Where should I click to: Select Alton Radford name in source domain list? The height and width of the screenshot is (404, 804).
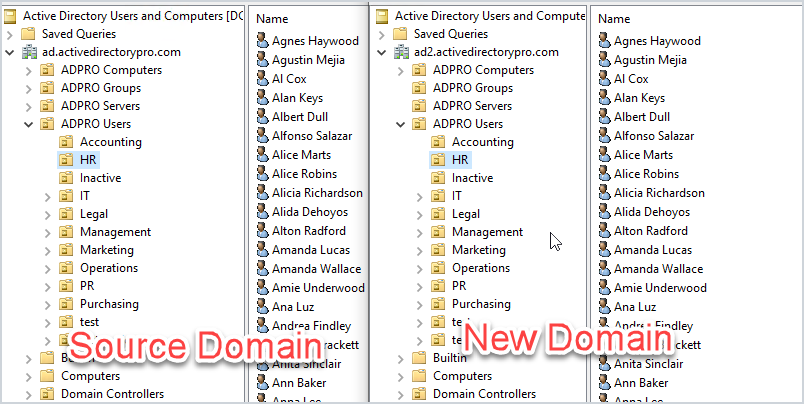click(309, 231)
